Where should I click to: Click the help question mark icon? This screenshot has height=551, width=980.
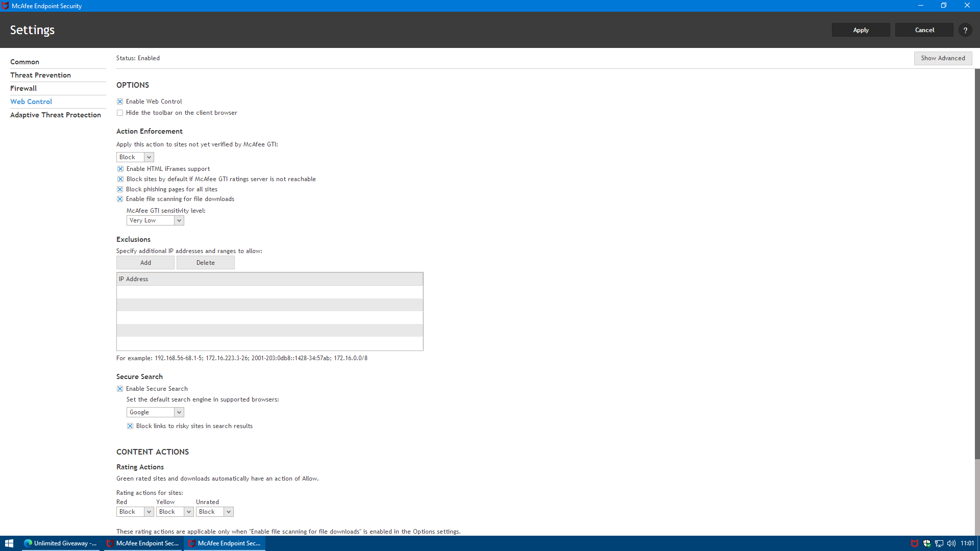965,30
